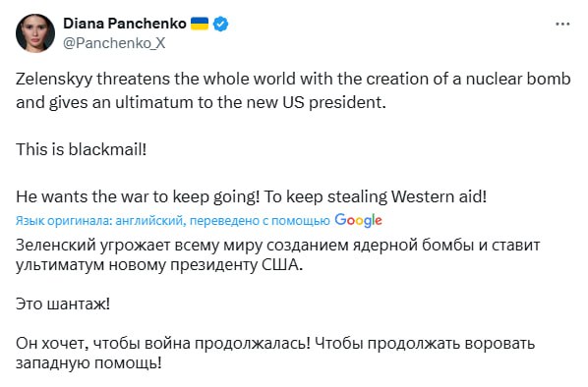Click the 'переведено с помощью' text
The image size is (588, 387).
pos(260,221)
